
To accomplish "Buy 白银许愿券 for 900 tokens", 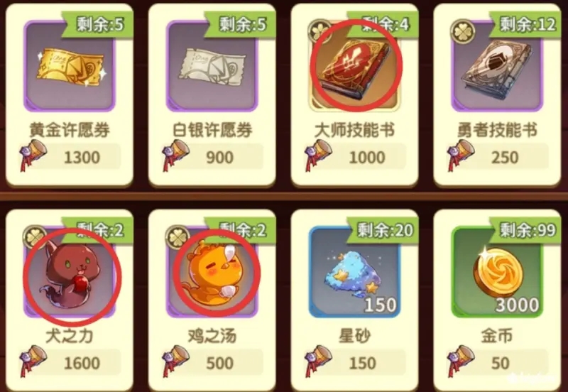I will click(x=212, y=157).
